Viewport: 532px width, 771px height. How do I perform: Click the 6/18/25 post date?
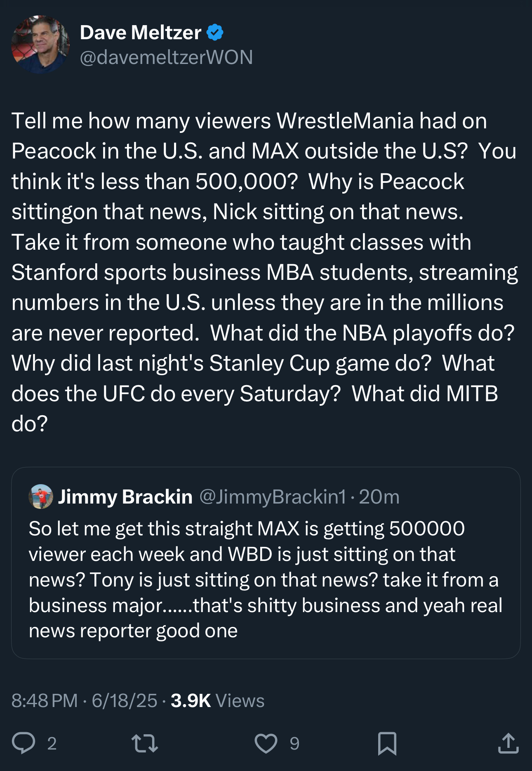pos(124,700)
